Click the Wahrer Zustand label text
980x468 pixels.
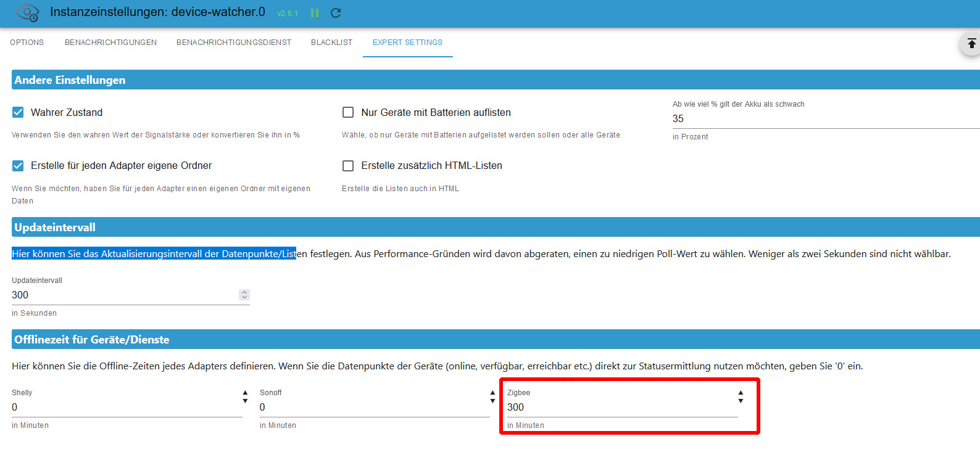pyautogui.click(x=67, y=112)
